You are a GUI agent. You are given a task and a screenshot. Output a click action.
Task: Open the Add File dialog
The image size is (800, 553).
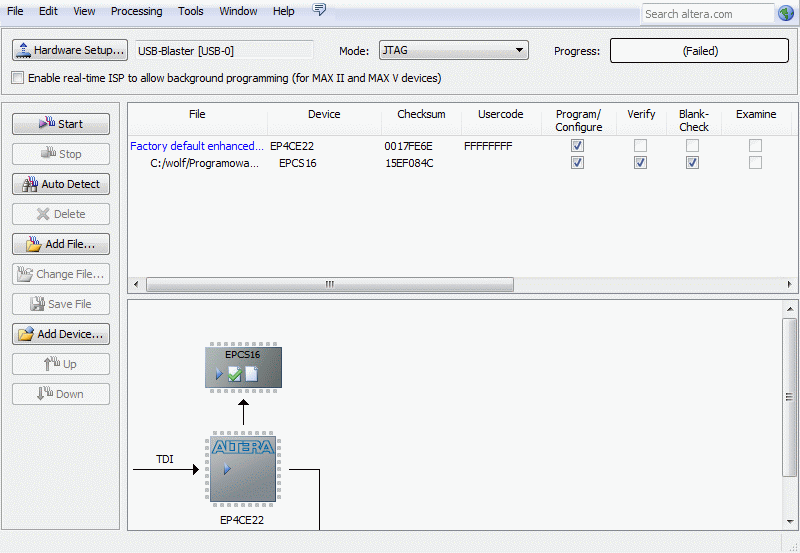(61, 244)
